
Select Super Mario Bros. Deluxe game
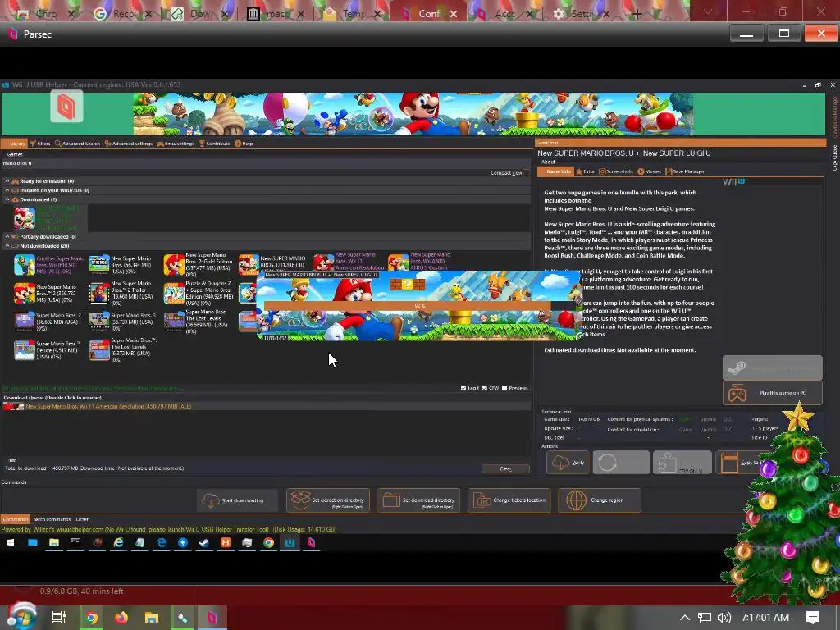coord(48,349)
